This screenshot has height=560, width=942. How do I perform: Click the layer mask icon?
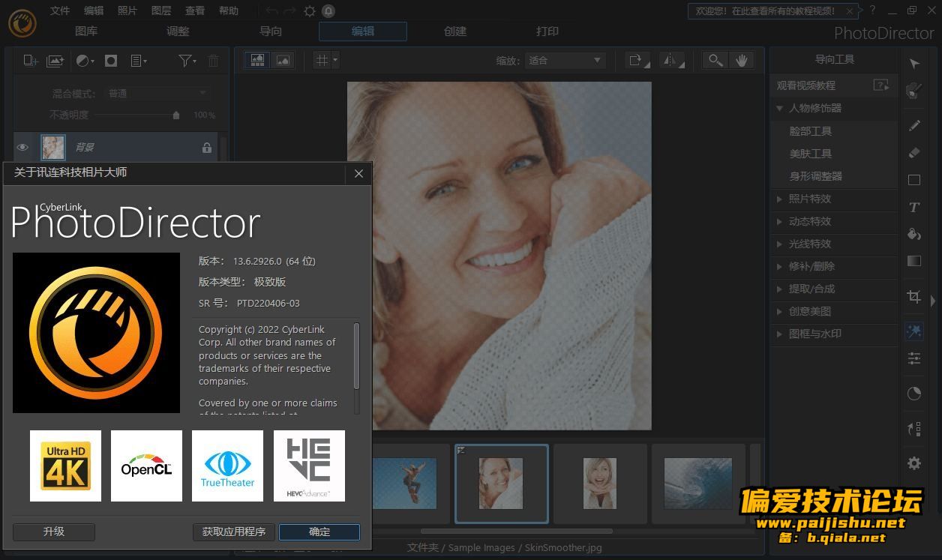coord(111,61)
